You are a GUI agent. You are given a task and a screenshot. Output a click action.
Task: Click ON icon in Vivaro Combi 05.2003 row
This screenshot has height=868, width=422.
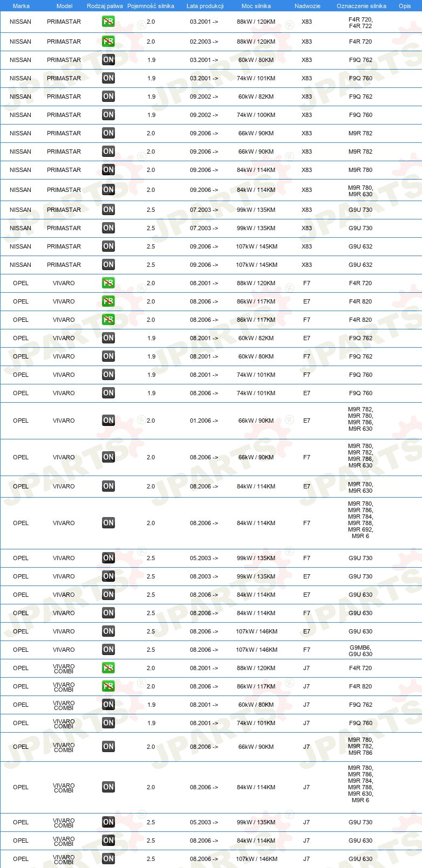click(108, 822)
